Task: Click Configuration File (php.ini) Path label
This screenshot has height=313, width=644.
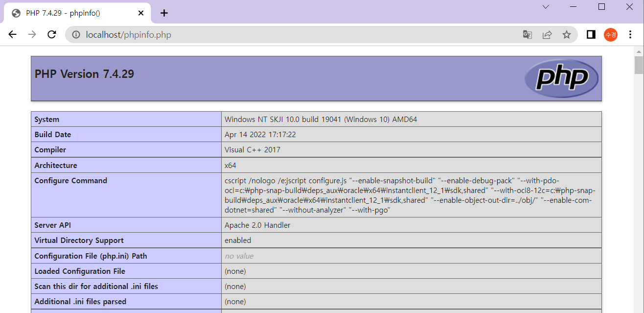Action: pyautogui.click(x=91, y=256)
